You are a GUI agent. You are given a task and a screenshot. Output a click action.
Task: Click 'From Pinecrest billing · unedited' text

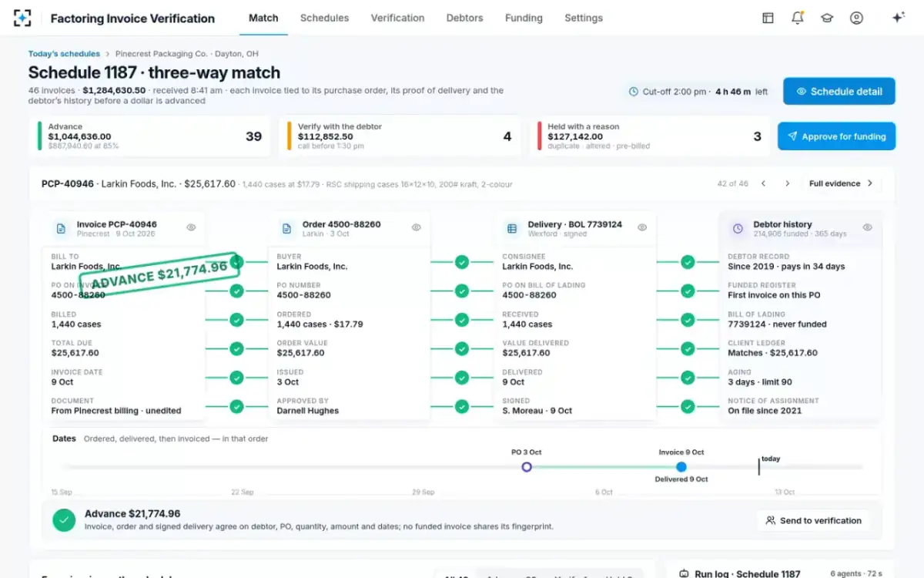(x=116, y=411)
